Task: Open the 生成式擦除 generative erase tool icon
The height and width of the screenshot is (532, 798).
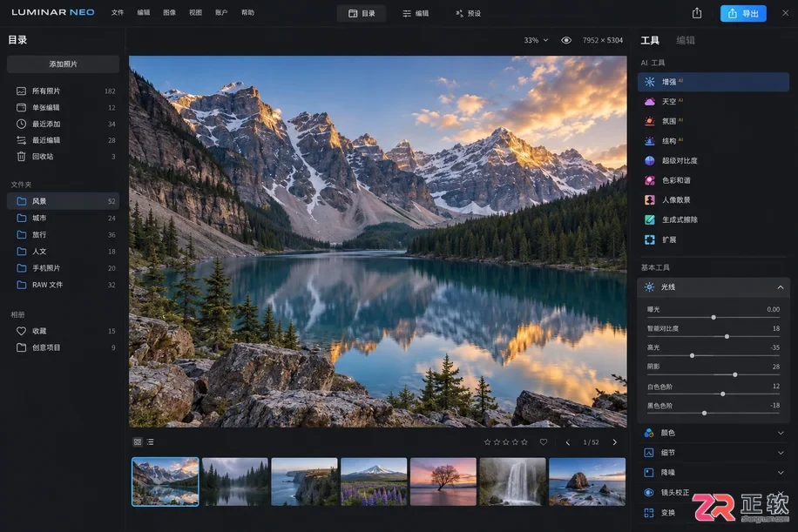Action: coord(649,219)
